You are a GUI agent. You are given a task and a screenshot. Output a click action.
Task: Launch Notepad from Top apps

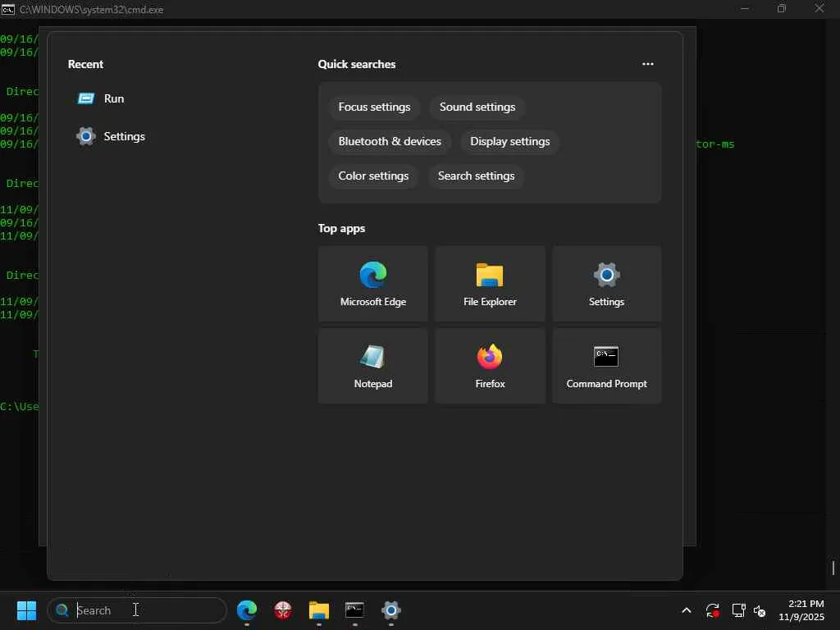[x=373, y=366]
